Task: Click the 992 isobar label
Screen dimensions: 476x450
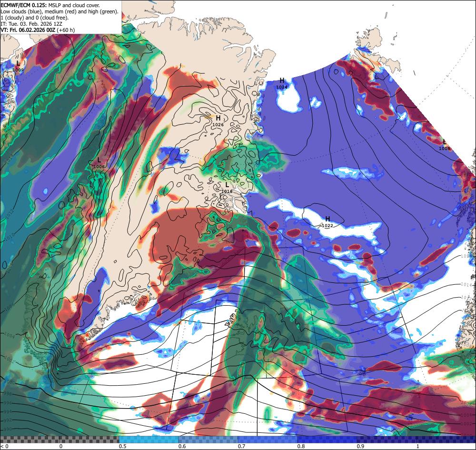Action: tap(8, 420)
